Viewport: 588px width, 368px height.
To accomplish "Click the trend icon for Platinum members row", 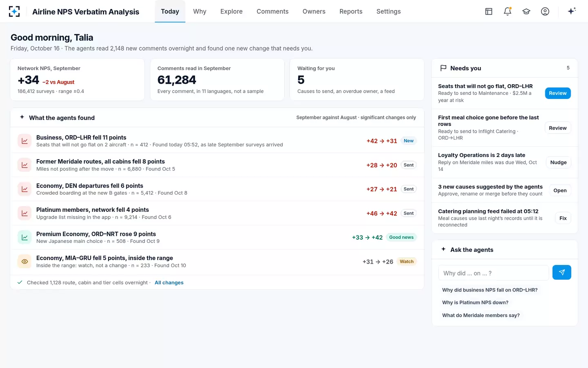I will (24, 213).
